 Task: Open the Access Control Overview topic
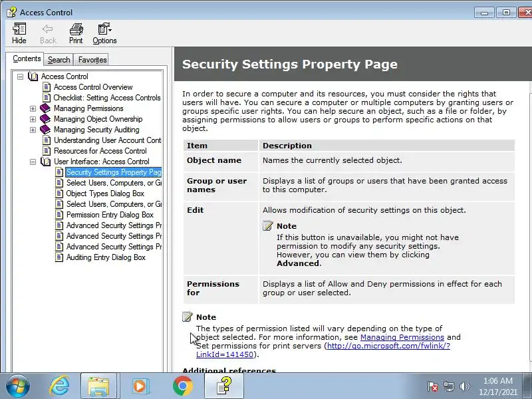pos(93,87)
